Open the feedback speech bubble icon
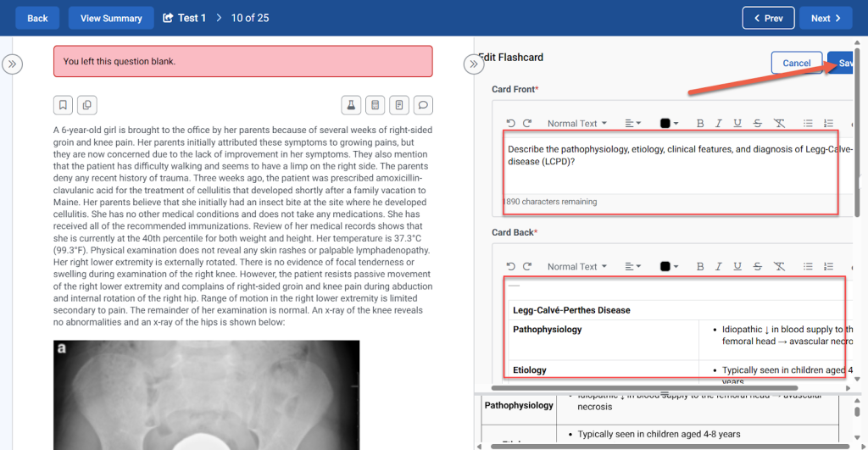The width and height of the screenshot is (868, 450). [x=423, y=105]
